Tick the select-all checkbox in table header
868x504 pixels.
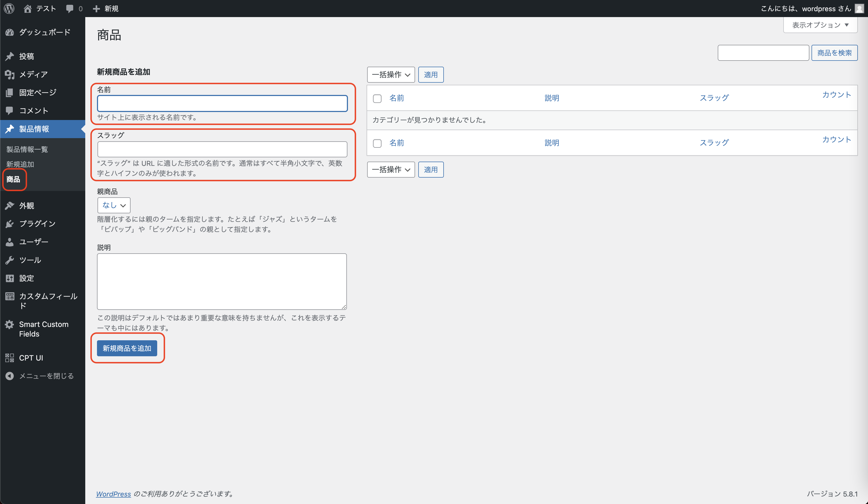pyautogui.click(x=377, y=99)
